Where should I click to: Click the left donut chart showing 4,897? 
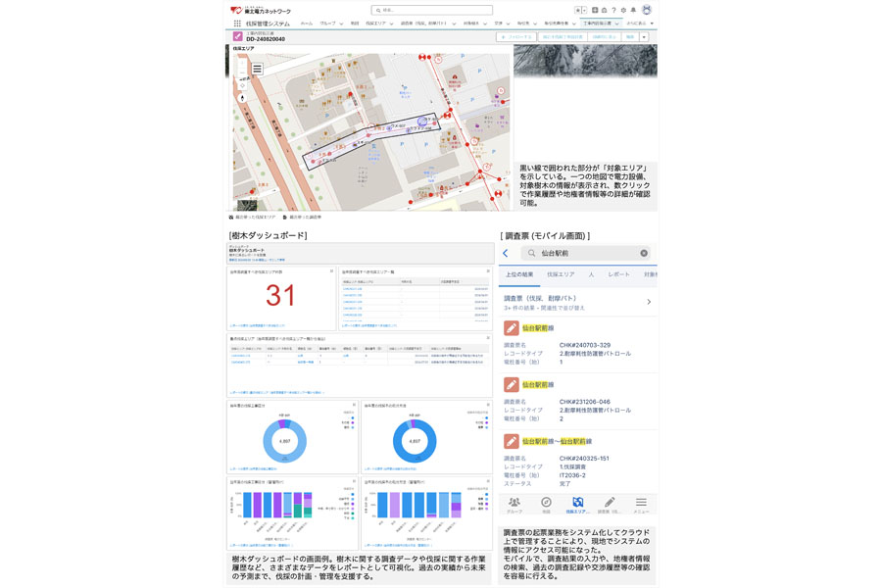[284, 441]
